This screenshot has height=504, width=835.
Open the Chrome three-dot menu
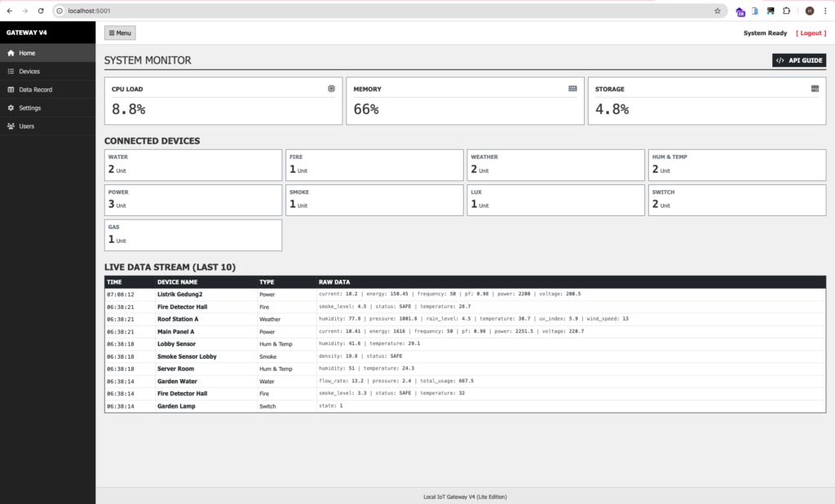click(825, 11)
